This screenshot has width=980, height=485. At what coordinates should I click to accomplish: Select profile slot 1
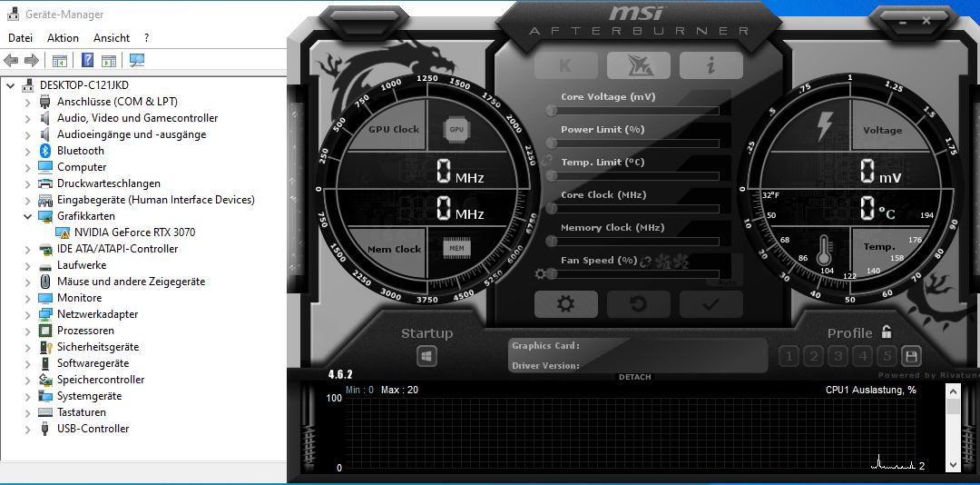click(x=789, y=357)
